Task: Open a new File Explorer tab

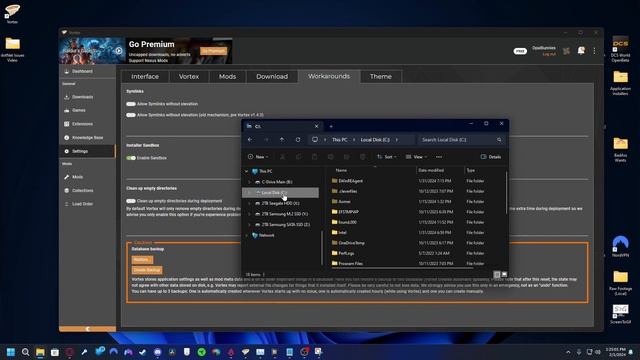Action: 331,127
